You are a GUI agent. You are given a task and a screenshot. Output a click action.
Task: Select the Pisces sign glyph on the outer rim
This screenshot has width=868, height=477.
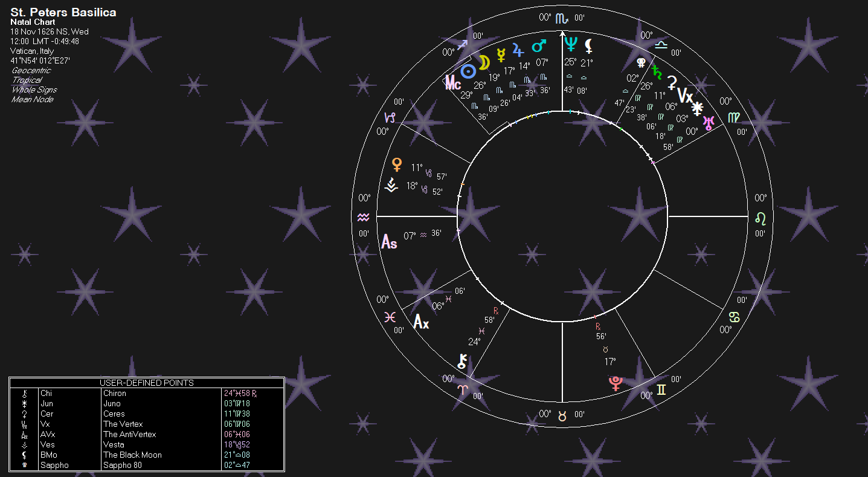pos(390,316)
